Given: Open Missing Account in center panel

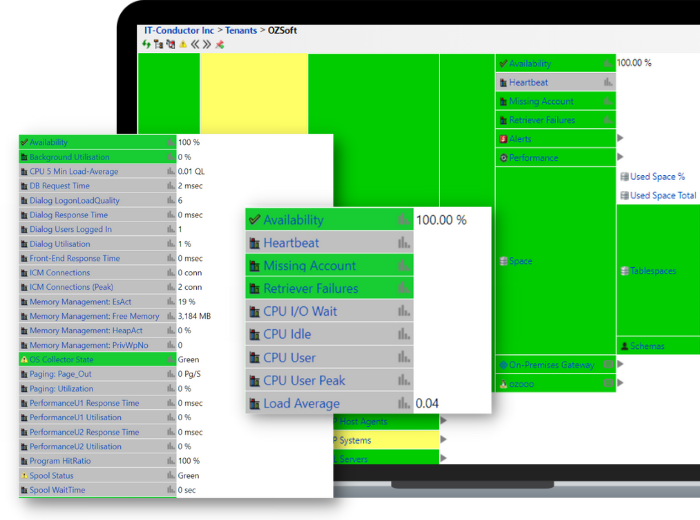Looking at the screenshot, I should click(x=329, y=266).
